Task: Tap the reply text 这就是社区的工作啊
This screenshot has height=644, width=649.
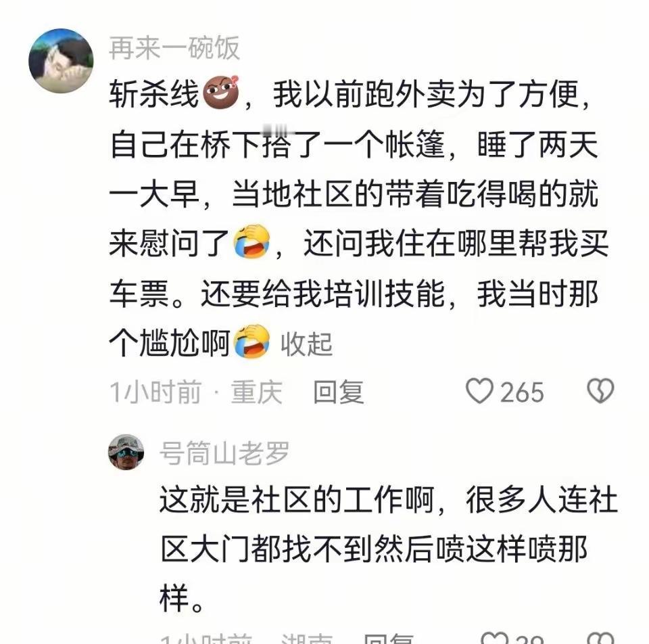Action: [x=296, y=499]
